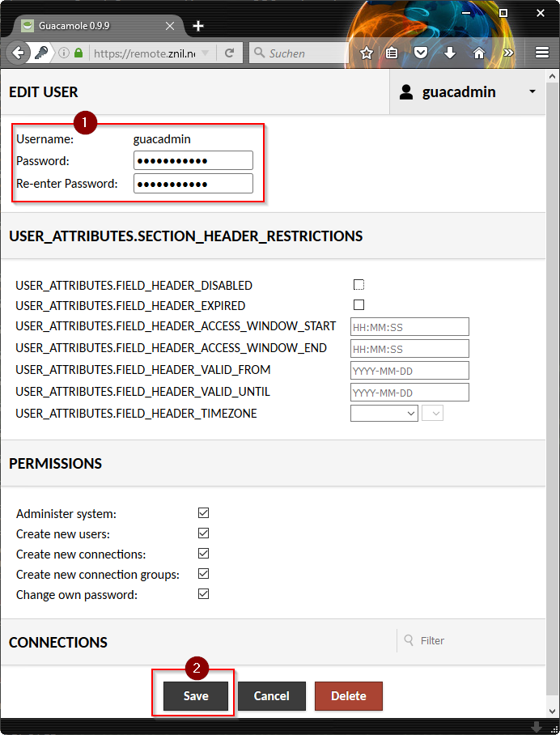The height and width of the screenshot is (735, 560).
Task: Toggle the FIELD_HEADER_DISABLED checkbox
Action: (359, 285)
